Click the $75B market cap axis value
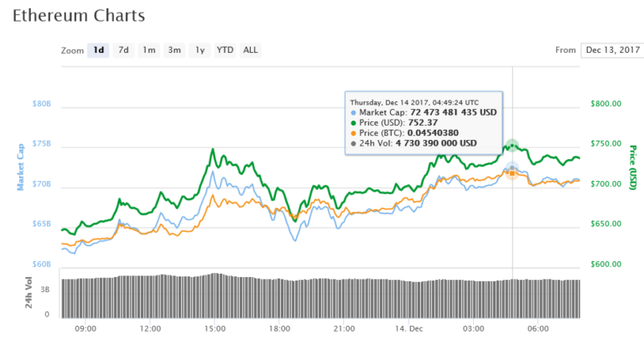The image size is (644, 345). pyautogui.click(x=41, y=143)
